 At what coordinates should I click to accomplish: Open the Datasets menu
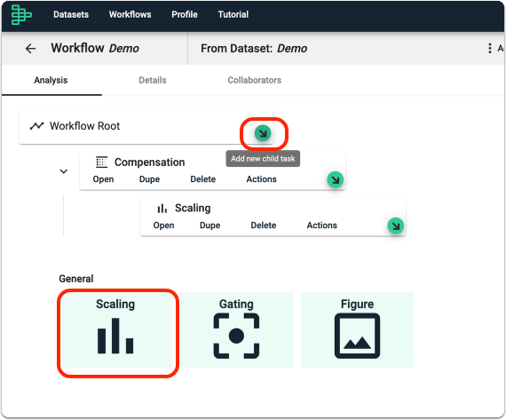(x=71, y=14)
